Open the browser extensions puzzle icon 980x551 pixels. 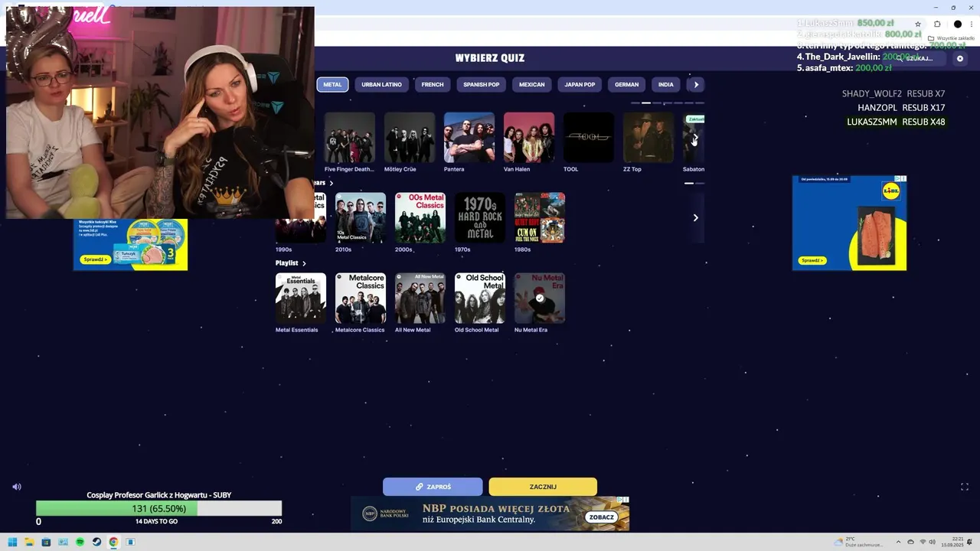pos(937,24)
